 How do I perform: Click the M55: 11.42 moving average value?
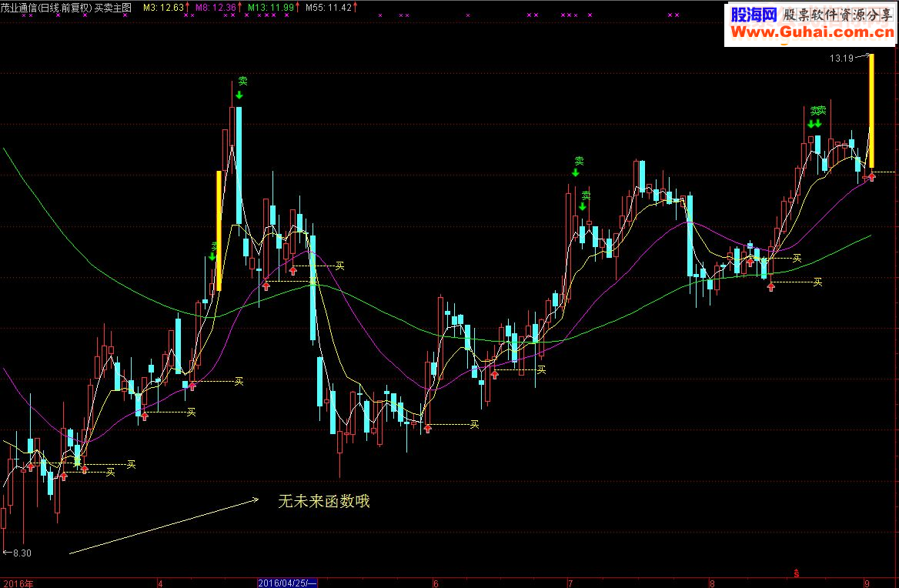click(x=329, y=8)
